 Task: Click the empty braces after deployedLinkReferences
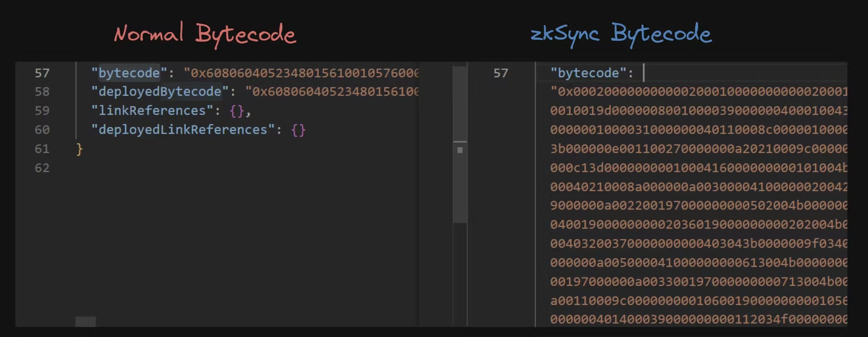[x=298, y=130]
